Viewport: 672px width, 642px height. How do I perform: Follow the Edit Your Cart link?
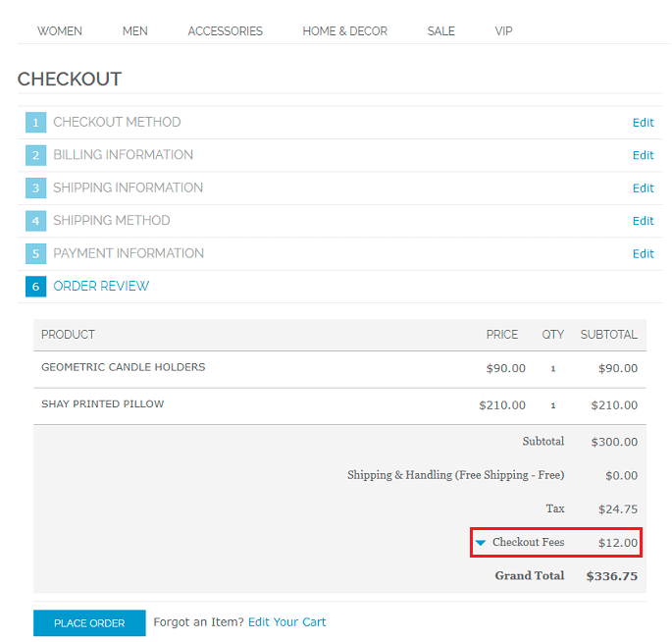coord(286,622)
